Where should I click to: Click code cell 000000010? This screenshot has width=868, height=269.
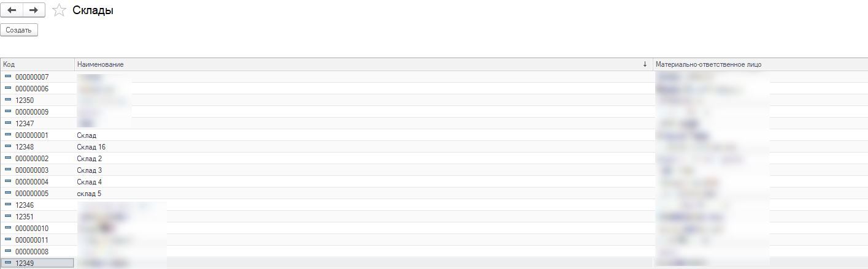[32, 229]
